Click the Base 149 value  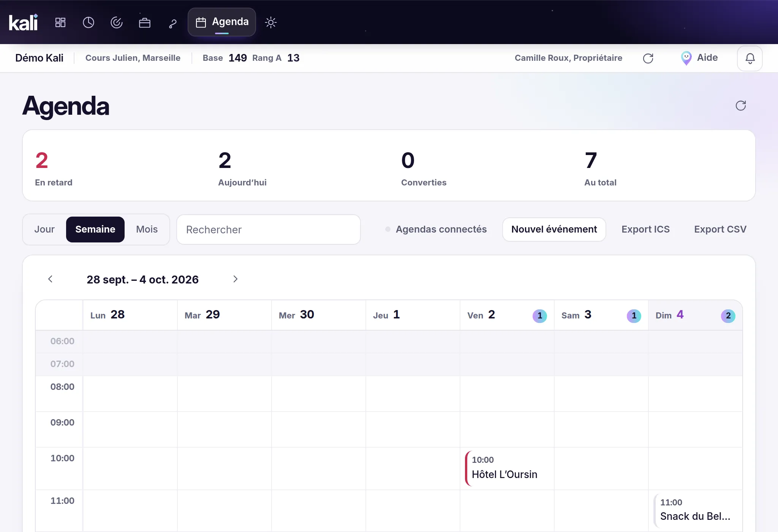click(225, 58)
